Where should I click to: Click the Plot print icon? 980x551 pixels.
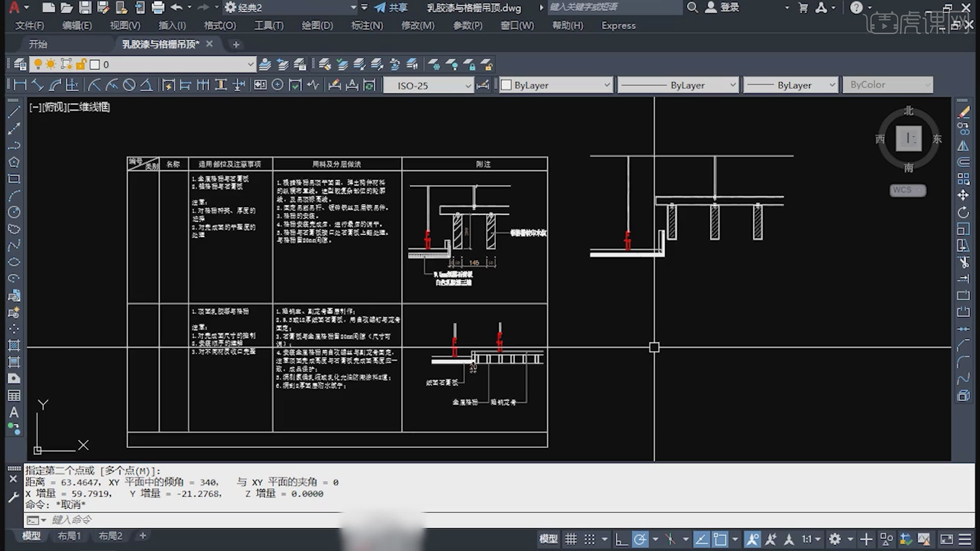158,8
